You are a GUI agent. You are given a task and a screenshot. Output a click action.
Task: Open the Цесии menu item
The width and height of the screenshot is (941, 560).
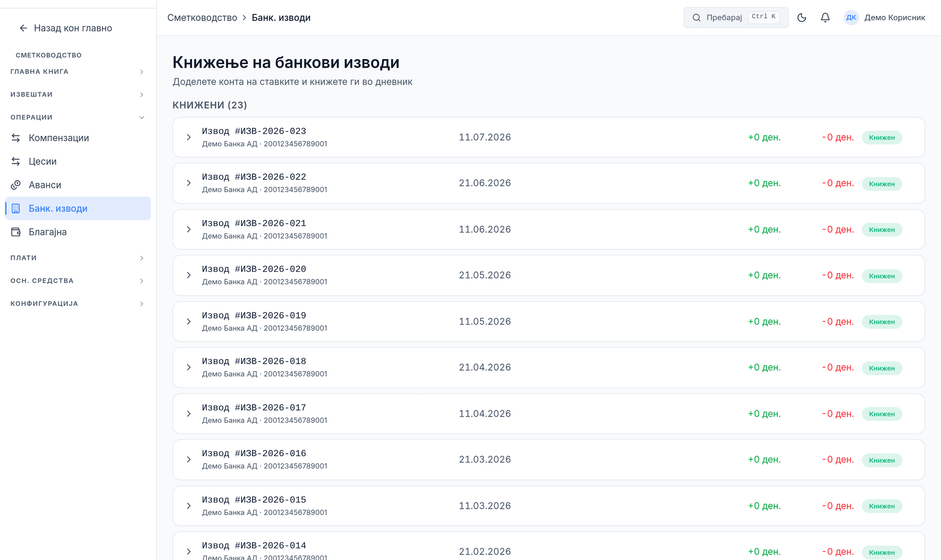[x=78, y=161]
